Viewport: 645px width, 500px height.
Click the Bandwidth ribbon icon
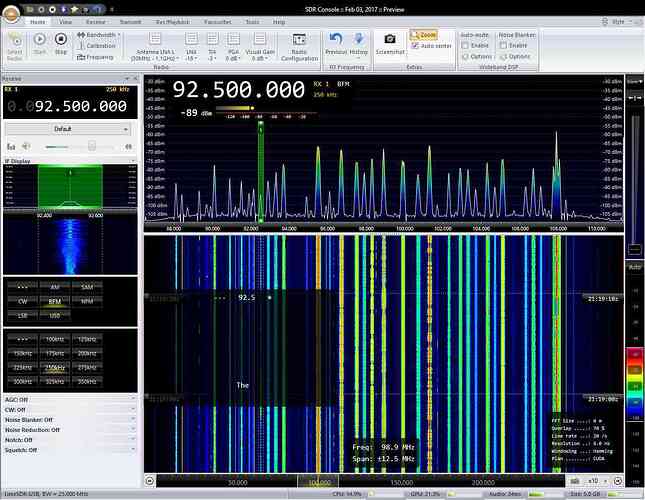point(83,33)
